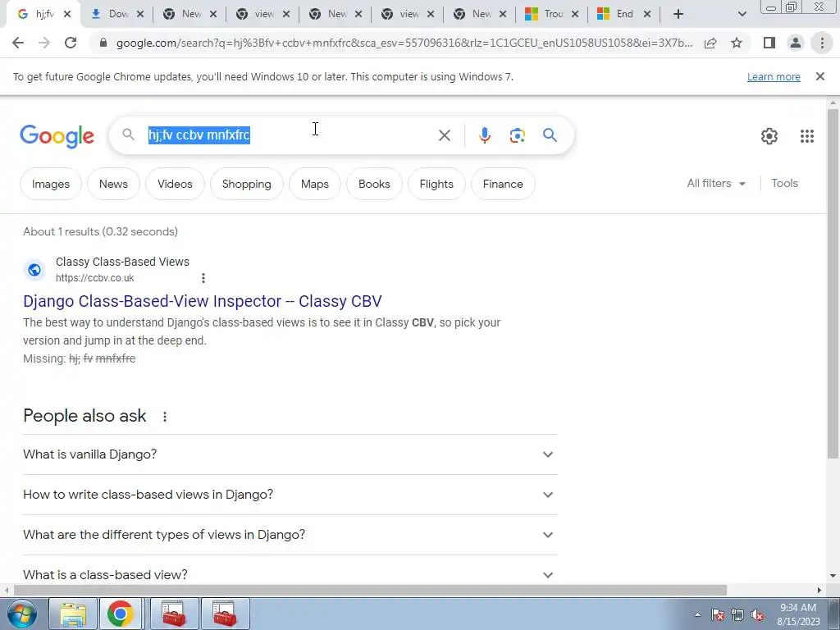Viewport: 840px width, 630px height.
Task: Search by image with Google Lens
Action: click(517, 135)
